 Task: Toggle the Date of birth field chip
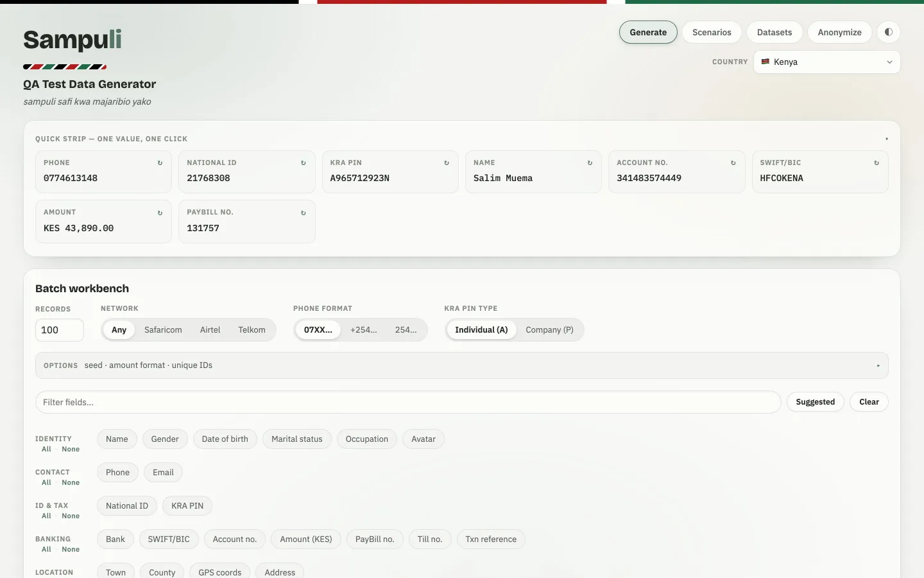tap(225, 439)
